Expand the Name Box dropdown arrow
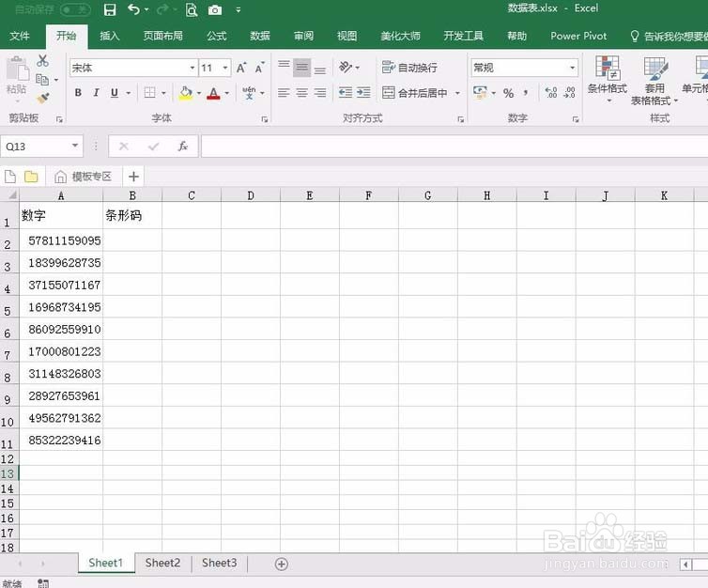 coord(75,146)
